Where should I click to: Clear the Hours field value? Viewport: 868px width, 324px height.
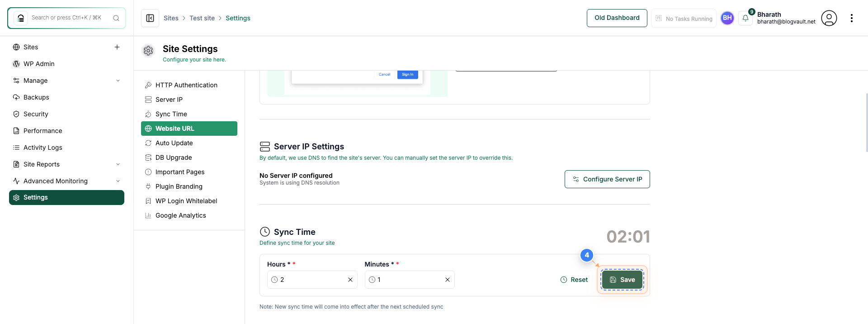point(350,280)
